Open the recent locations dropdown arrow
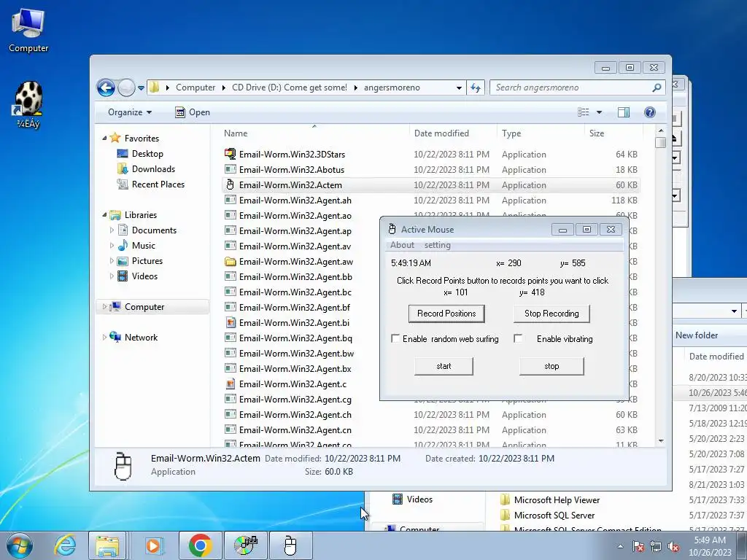 141,88
